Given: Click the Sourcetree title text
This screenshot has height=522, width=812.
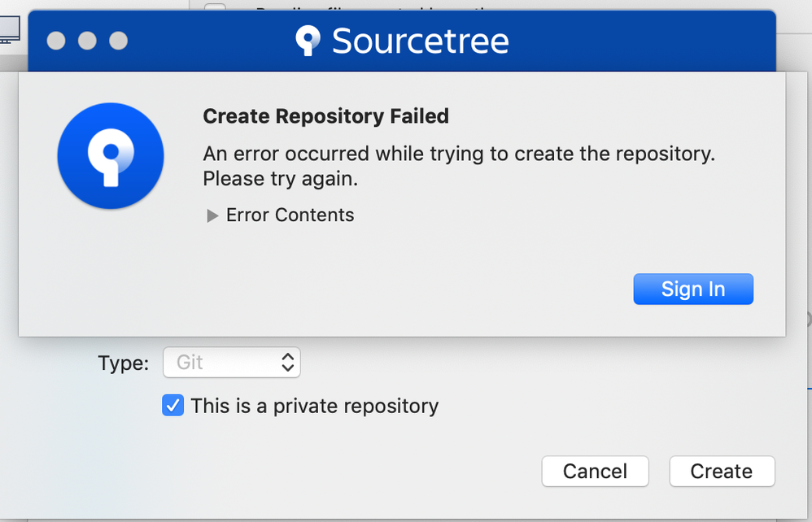Looking at the screenshot, I should (421, 41).
